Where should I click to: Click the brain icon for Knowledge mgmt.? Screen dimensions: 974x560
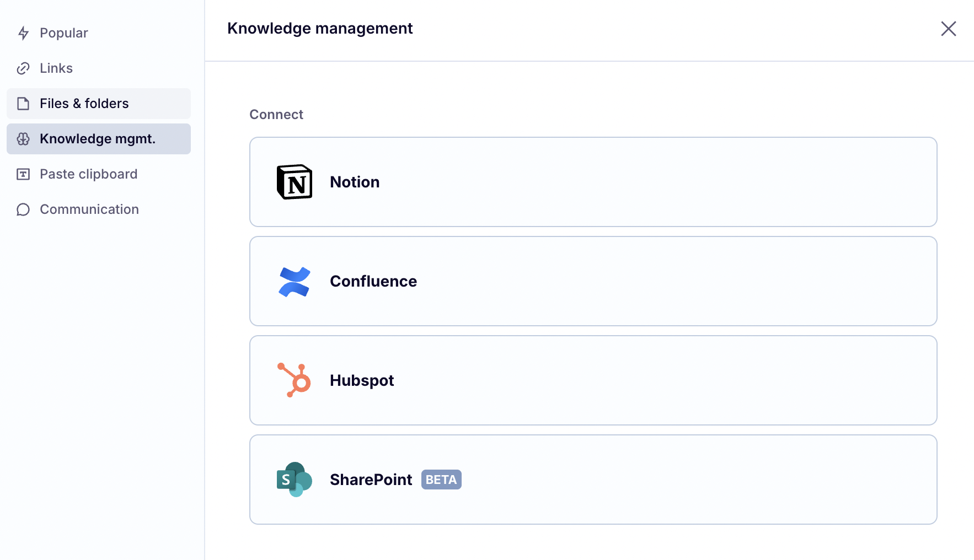[x=23, y=139]
